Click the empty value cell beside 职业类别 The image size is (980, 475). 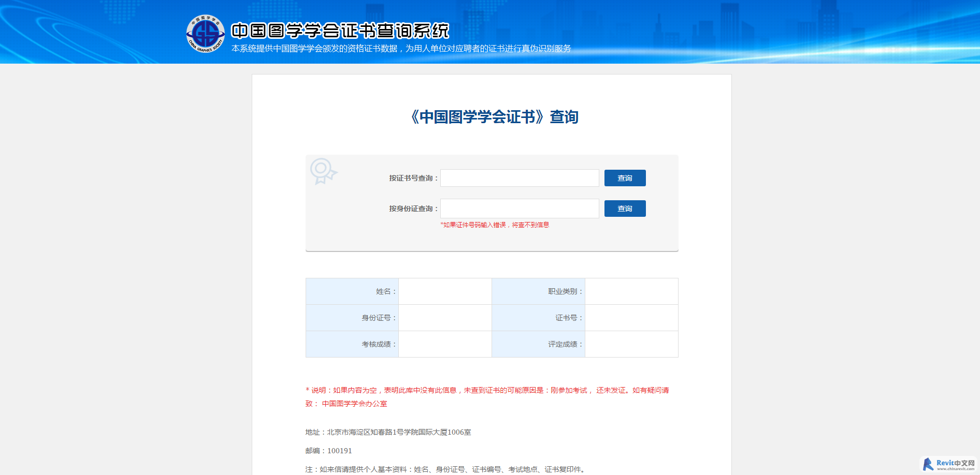(x=631, y=291)
